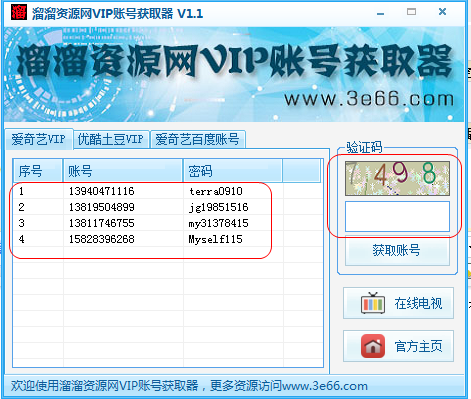Refresh the 7498 captcha image

397,178
